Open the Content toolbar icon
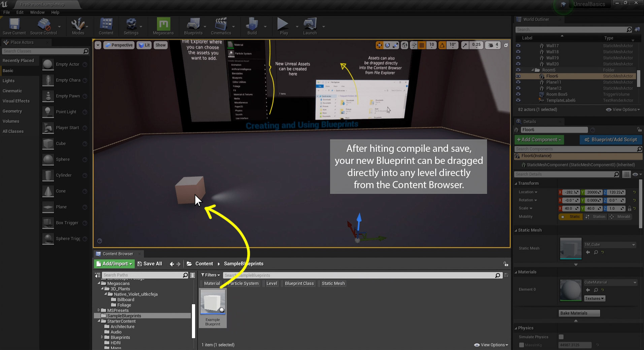This screenshot has height=350, width=644. pyautogui.click(x=106, y=26)
